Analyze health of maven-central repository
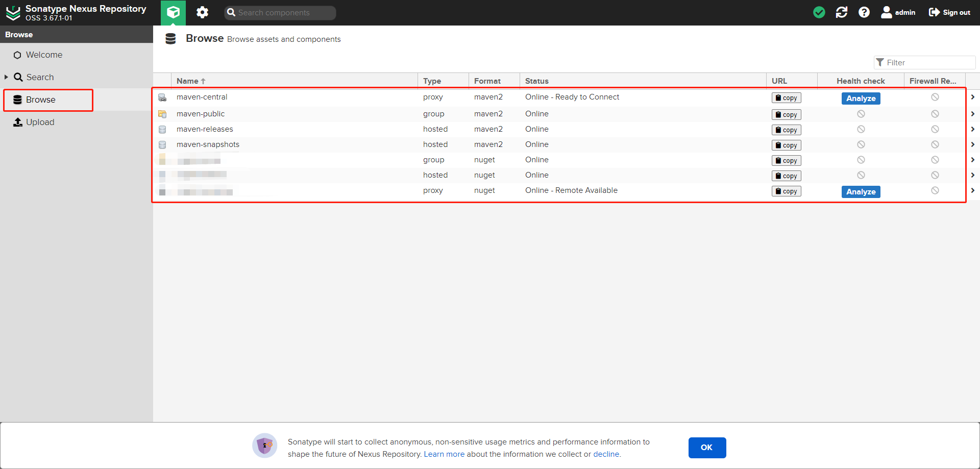 861,98
